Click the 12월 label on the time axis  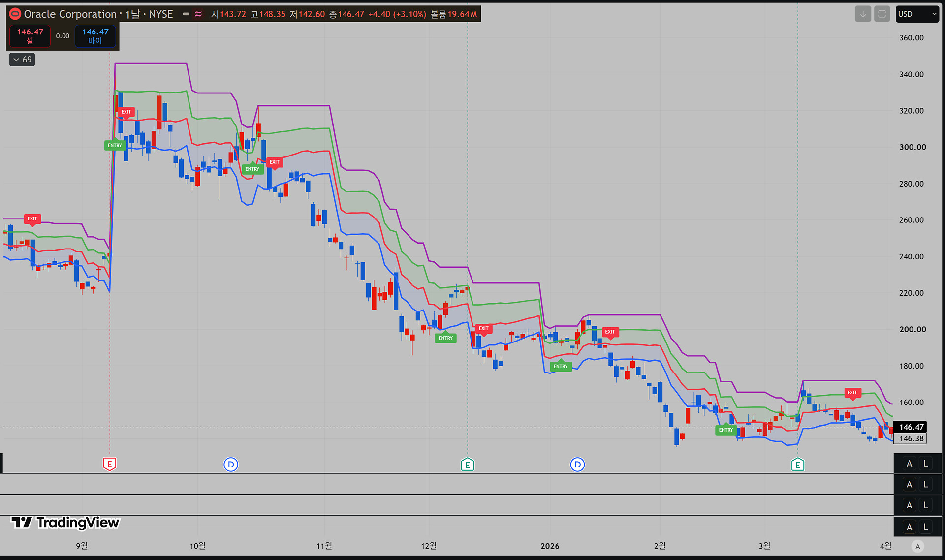click(429, 546)
